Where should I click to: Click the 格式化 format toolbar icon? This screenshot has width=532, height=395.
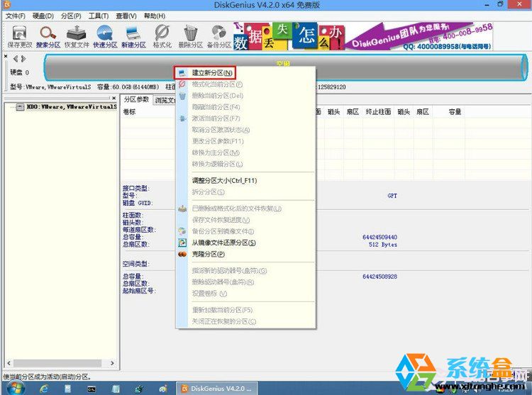coord(162,37)
